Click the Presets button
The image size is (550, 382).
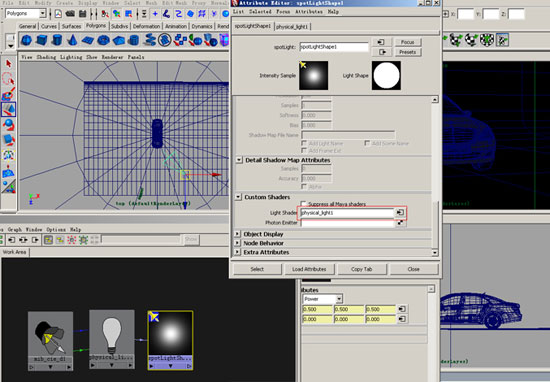[x=407, y=52]
